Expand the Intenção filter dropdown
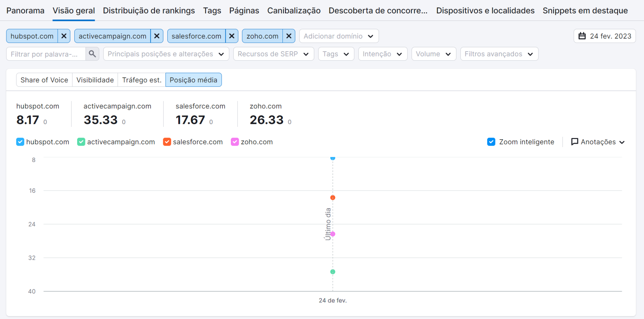The width and height of the screenshot is (644, 319). pyautogui.click(x=382, y=54)
